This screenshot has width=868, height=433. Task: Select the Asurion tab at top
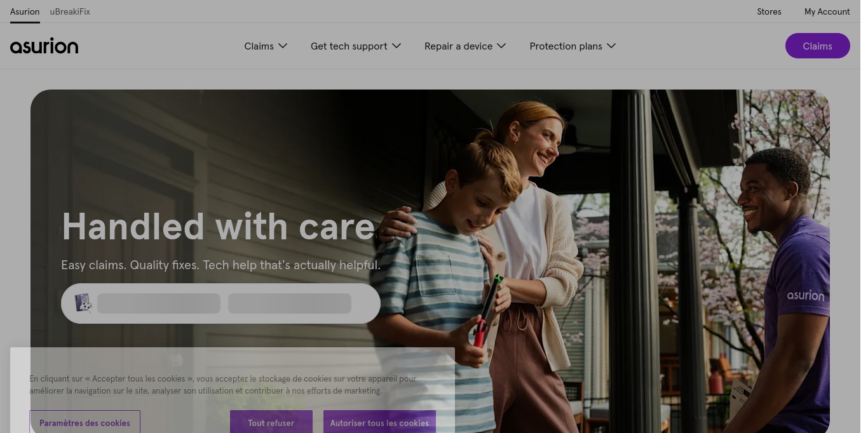point(25,11)
